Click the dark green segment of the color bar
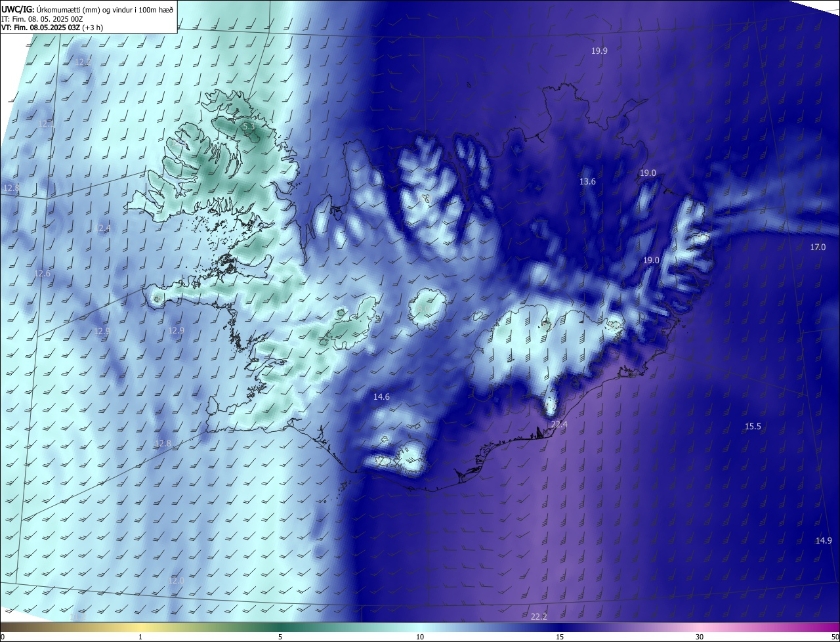This screenshot has width=840, height=642. [279, 627]
